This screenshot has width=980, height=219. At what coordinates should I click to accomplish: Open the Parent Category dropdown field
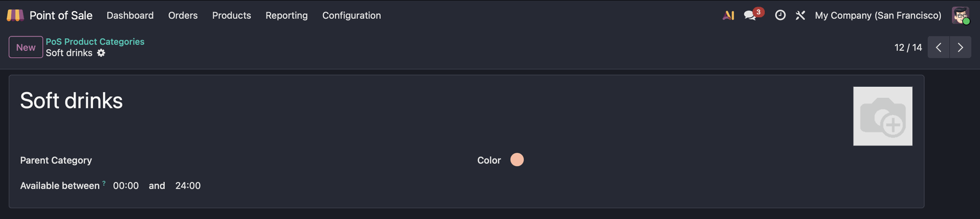coord(255,160)
